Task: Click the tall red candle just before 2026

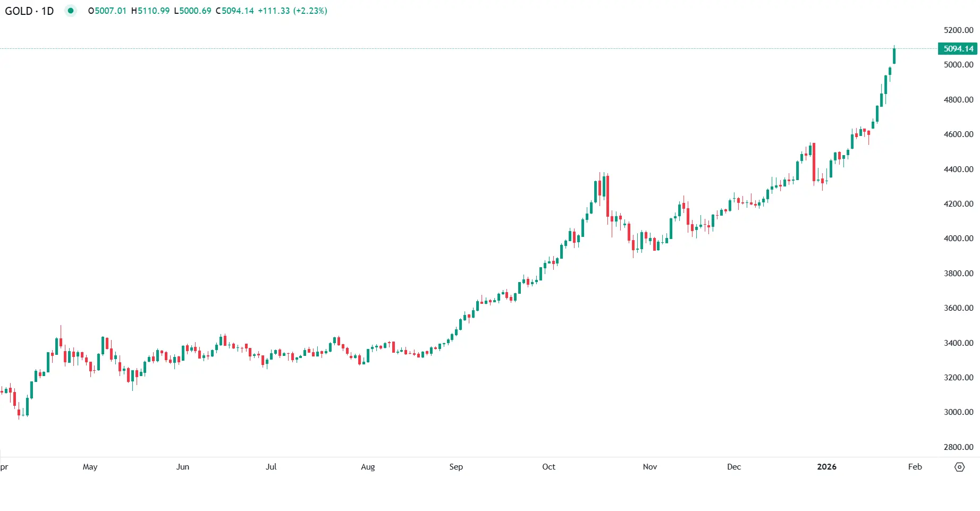Action: (x=814, y=162)
